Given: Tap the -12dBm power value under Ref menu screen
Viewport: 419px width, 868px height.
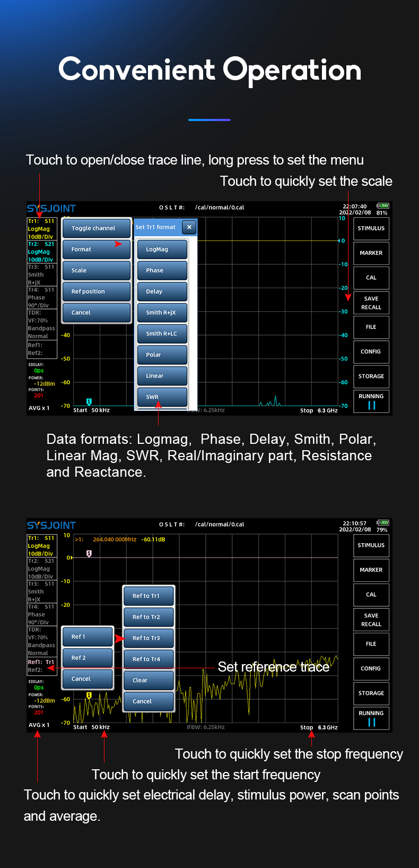Looking at the screenshot, I should (45, 700).
